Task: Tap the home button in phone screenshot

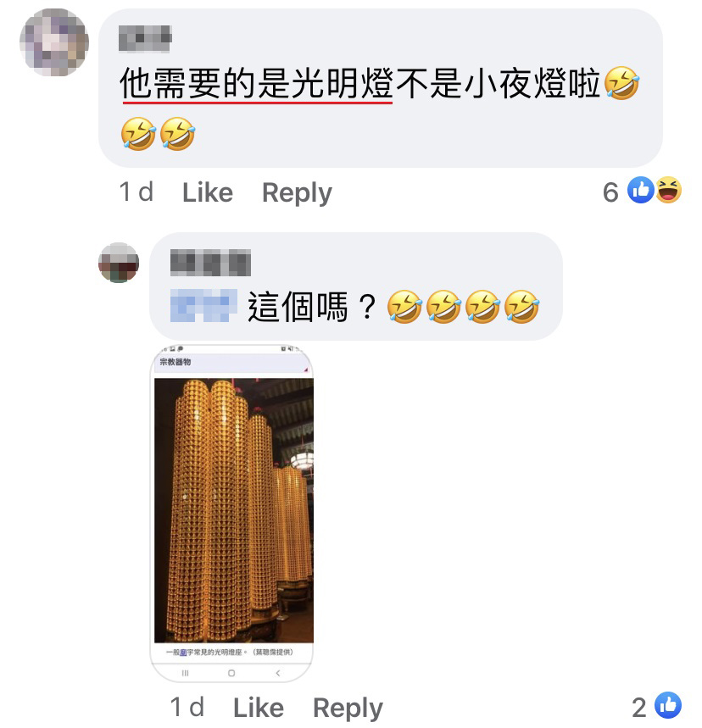Action: tap(231, 673)
